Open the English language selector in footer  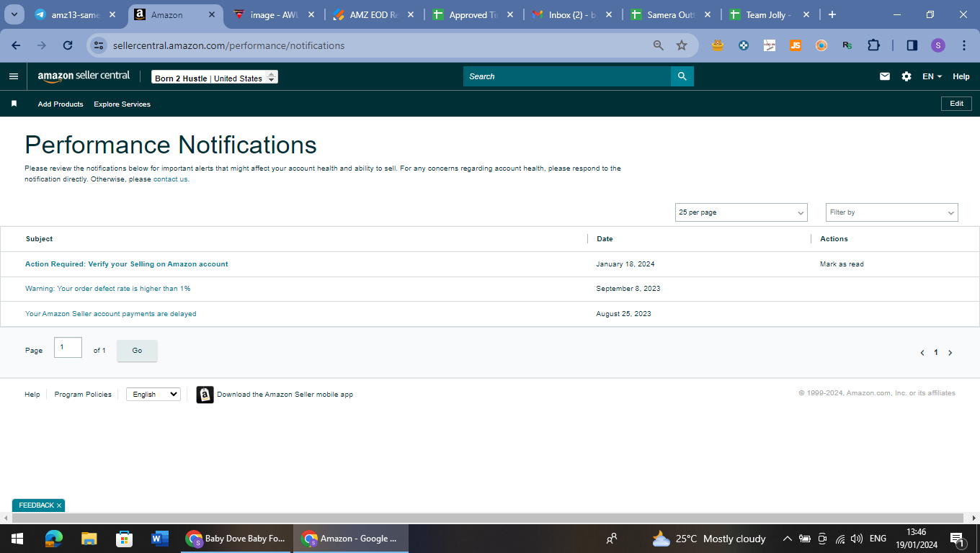point(153,395)
